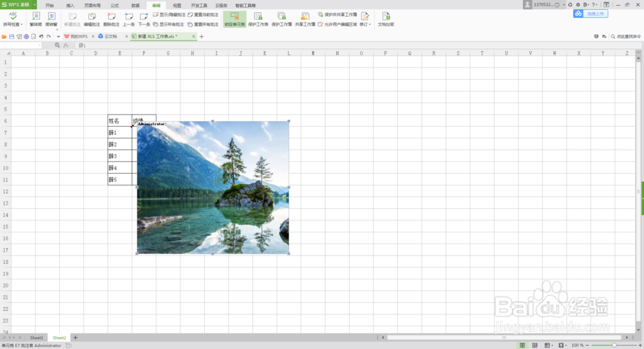
Task: Go to next comment 下一条
Action: 144,19
